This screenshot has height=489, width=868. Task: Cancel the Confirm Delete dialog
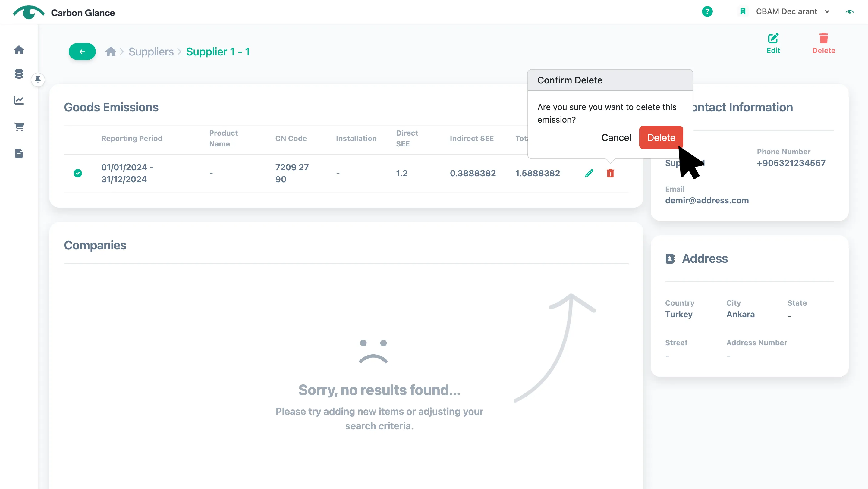pyautogui.click(x=616, y=137)
